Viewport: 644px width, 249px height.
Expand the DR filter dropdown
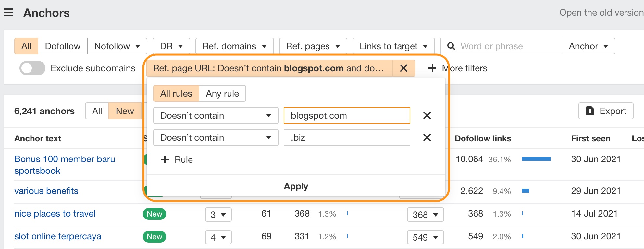click(x=171, y=46)
